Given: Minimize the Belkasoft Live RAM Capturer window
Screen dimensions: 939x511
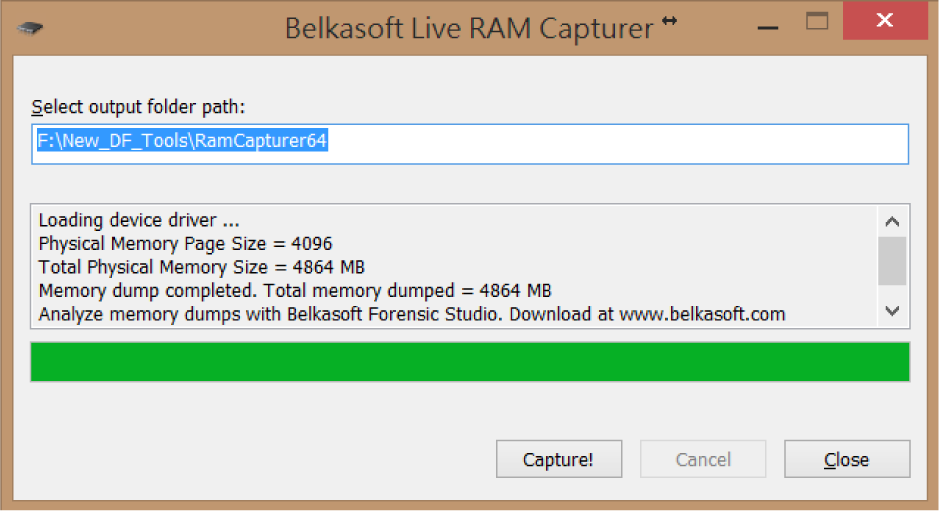Looking at the screenshot, I should pos(764,22).
